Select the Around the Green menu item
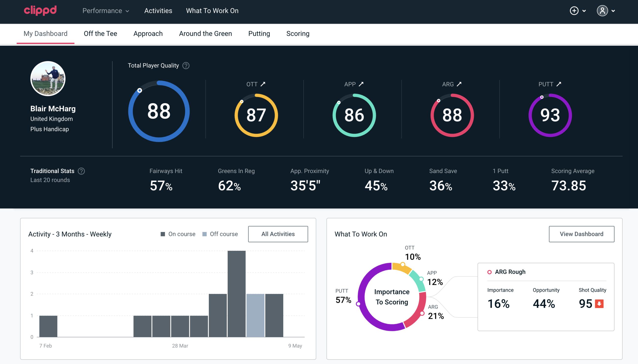The width and height of the screenshot is (638, 364). coord(205,33)
